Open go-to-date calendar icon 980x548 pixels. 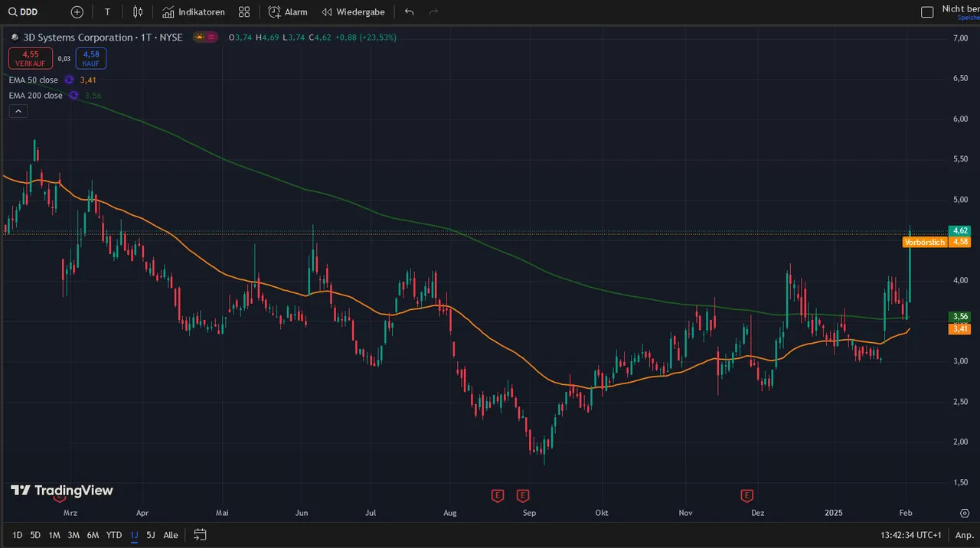pos(200,535)
